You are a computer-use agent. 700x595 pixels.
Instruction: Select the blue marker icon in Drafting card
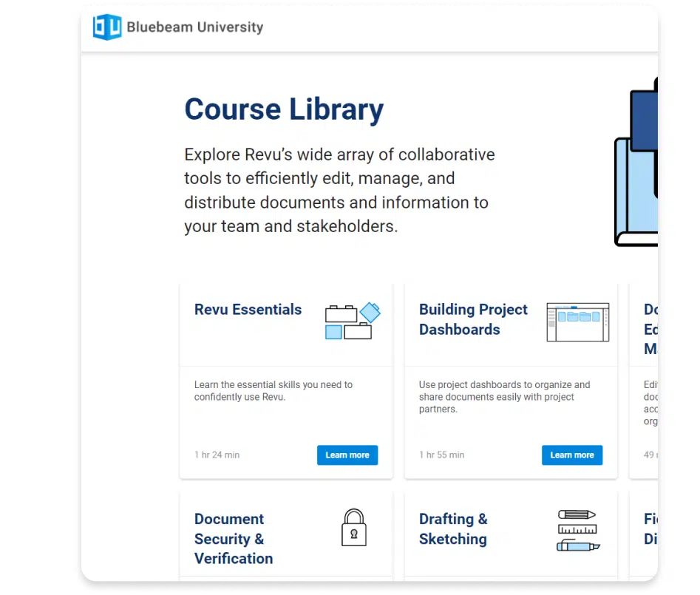(577, 545)
